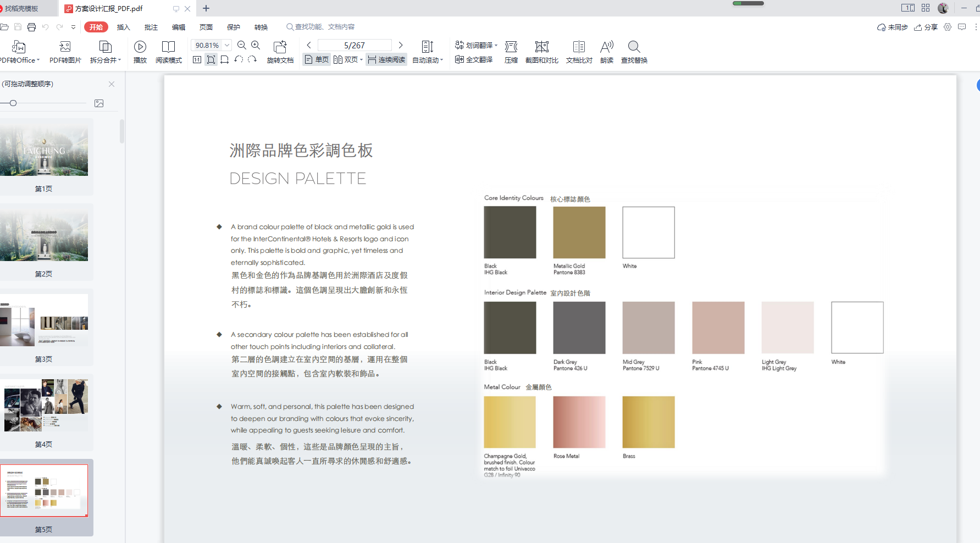980x543 pixels.
Task: Open the zoom percentage dropdown
Action: [x=227, y=45]
